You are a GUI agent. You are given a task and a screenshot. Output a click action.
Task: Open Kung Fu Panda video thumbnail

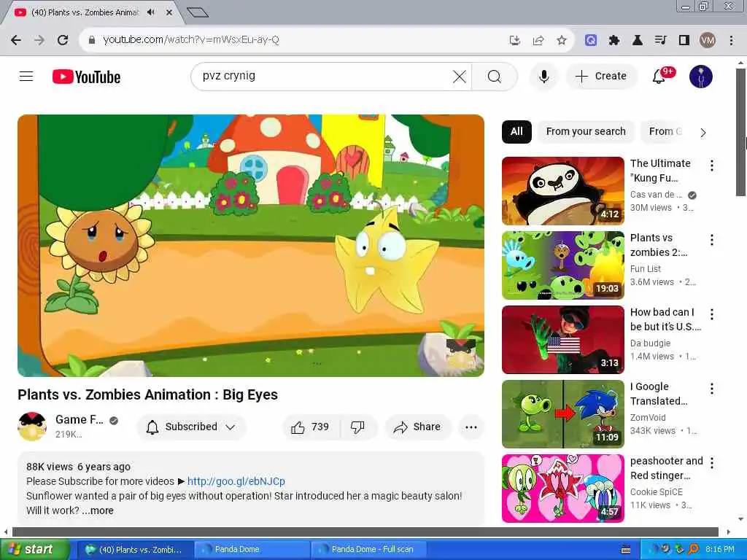tap(562, 191)
